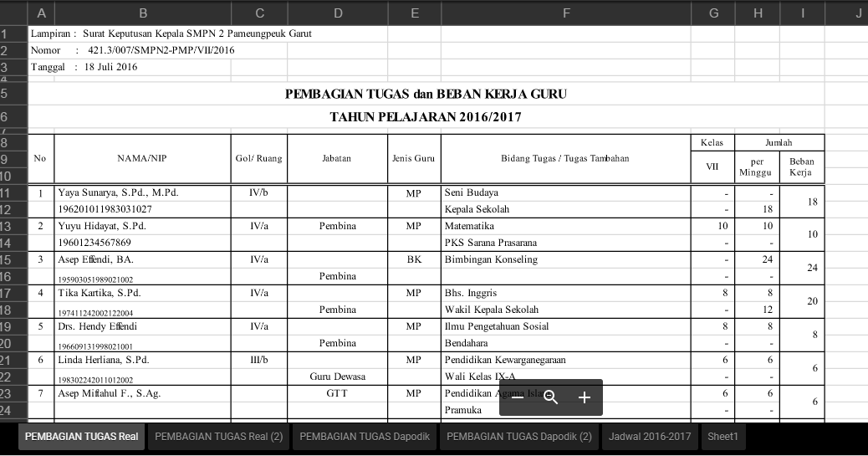Click the Jenis Guru header cell
Screen dimensions: 868x456
[414, 158]
